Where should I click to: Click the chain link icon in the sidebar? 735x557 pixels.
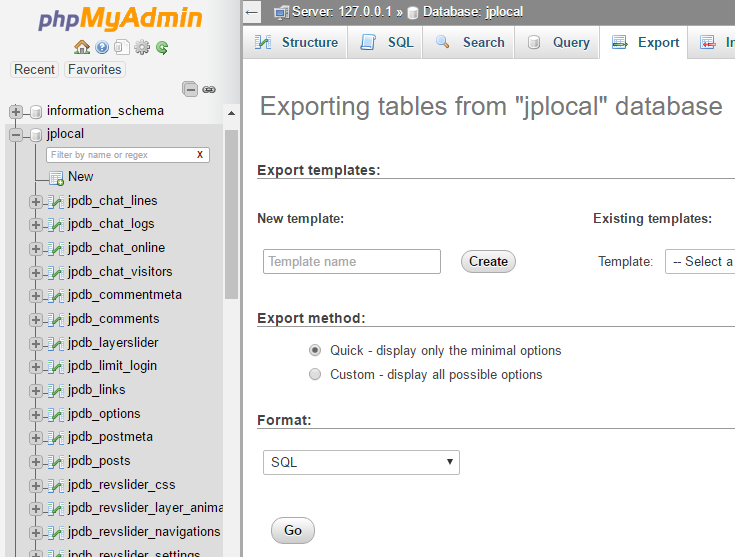click(x=209, y=89)
